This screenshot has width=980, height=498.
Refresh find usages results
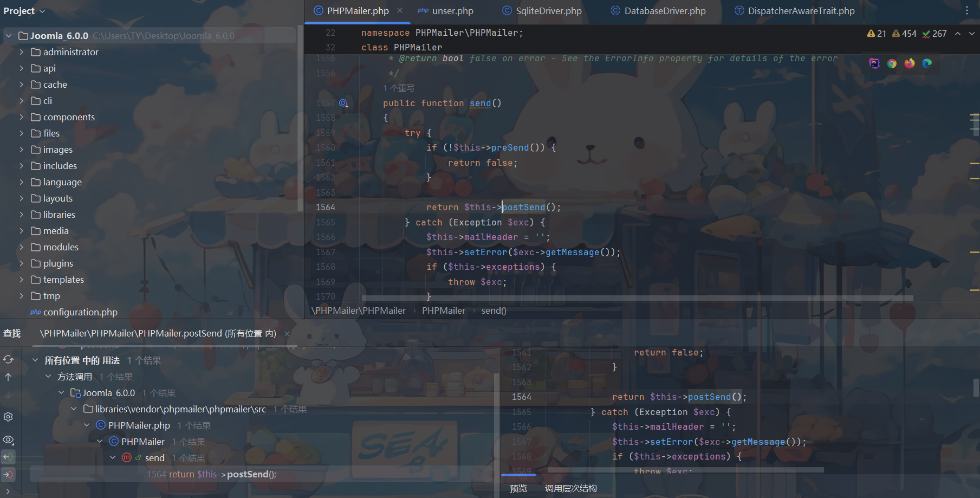coord(8,359)
